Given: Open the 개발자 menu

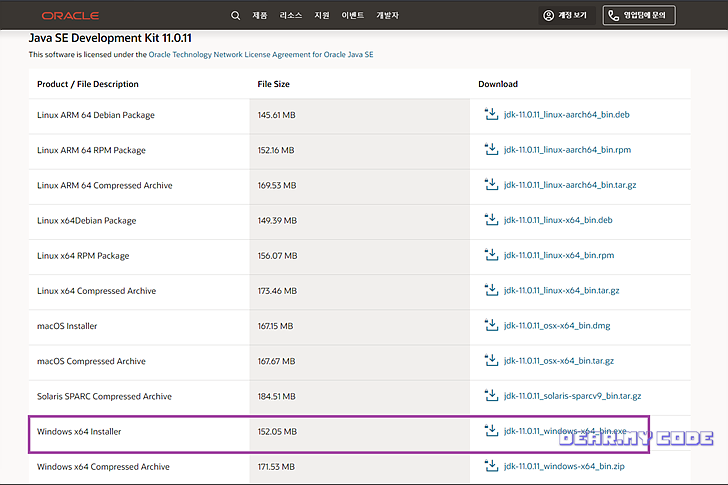Looking at the screenshot, I should pyautogui.click(x=388, y=15).
